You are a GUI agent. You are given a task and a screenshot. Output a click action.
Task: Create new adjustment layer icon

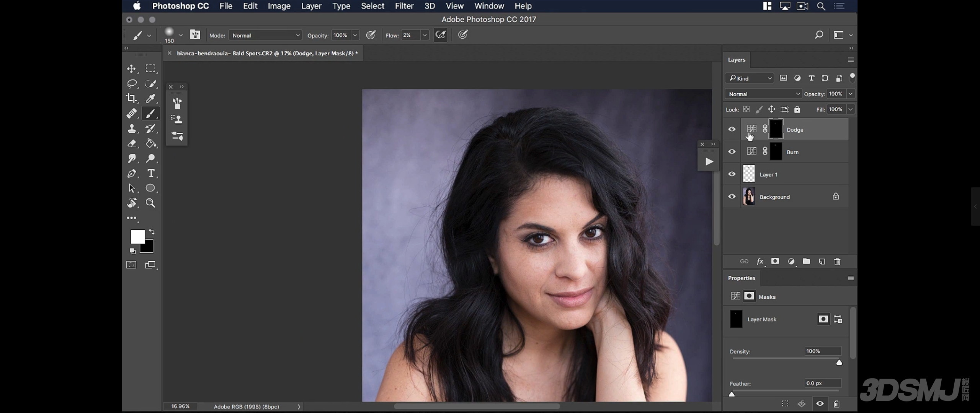click(791, 262)
